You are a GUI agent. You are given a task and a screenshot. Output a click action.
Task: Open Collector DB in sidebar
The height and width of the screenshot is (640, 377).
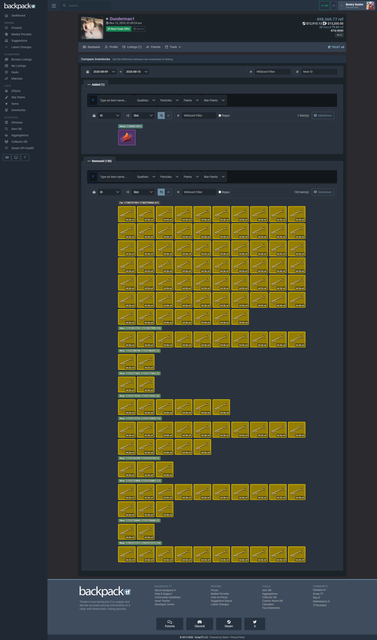(x=19, y=142)
